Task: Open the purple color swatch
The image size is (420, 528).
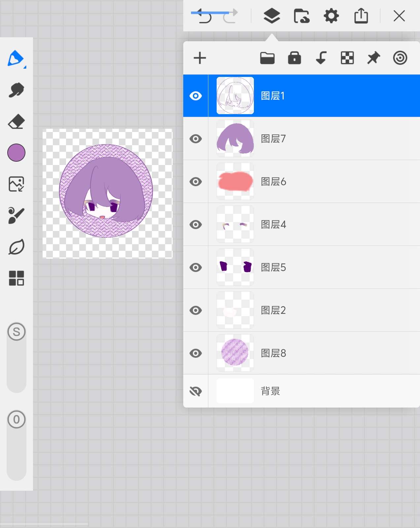Action: coord(16,153)
